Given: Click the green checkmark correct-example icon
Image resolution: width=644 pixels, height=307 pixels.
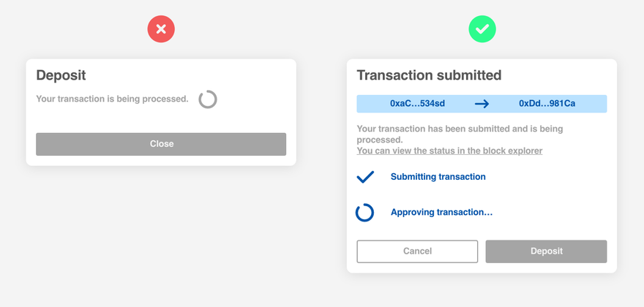Looking at the screenshot, I should pyautogui.click(x=482, y=29).
